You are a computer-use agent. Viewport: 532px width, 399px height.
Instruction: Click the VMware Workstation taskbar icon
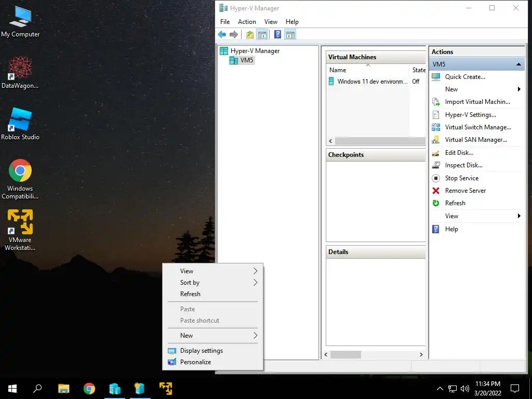[166, 389]
